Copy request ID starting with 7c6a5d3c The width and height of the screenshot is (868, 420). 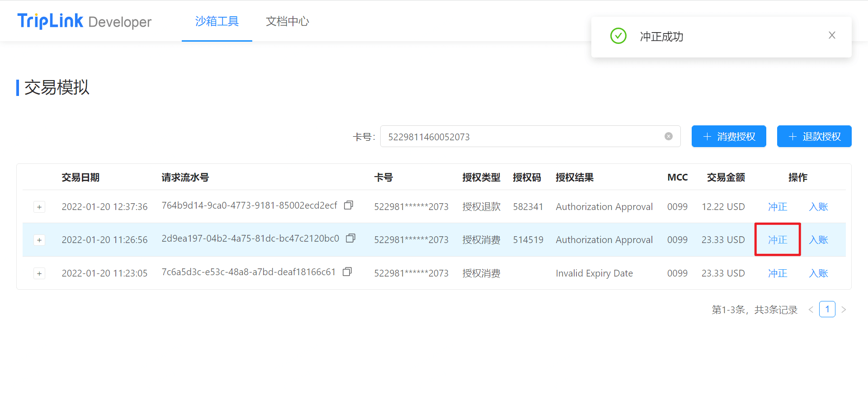(x=347, y=272)
